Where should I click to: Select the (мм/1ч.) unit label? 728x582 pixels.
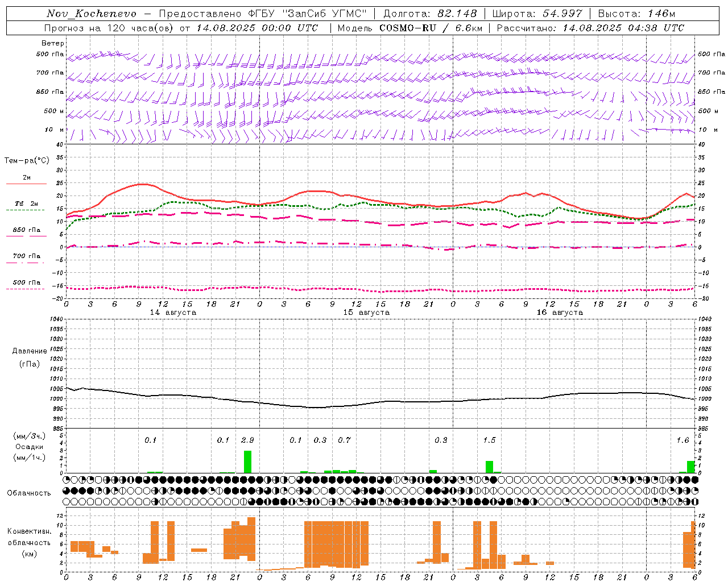coord(30,458)
